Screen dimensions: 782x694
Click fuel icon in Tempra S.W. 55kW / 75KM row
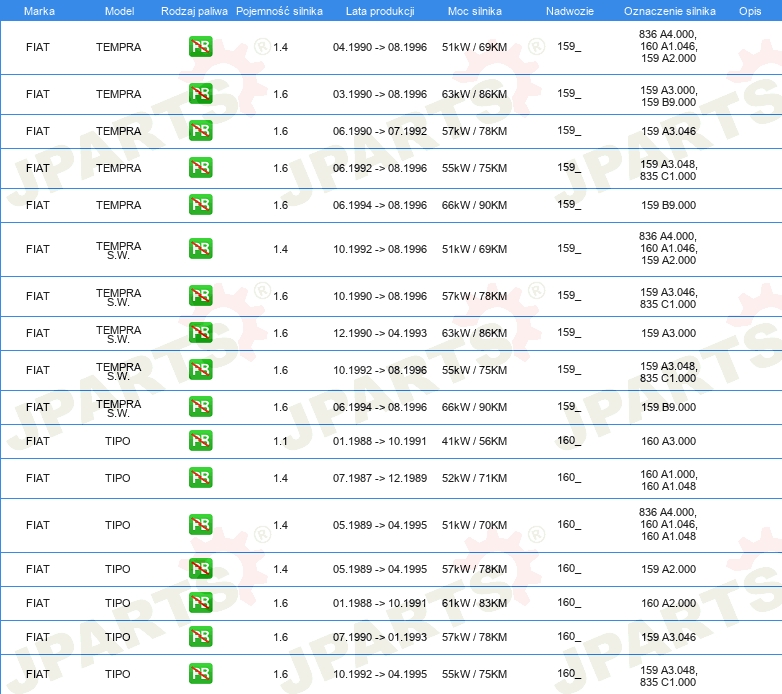click(x=200, y=369)
